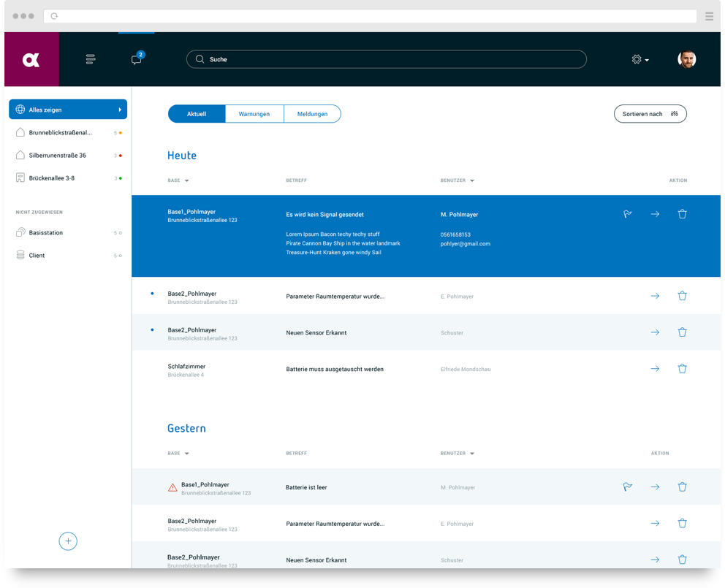The width and height of the screenshot is (725, 588).
Task: Click the Suche search field
Action: pyautogui.click(x=386, y=60)
